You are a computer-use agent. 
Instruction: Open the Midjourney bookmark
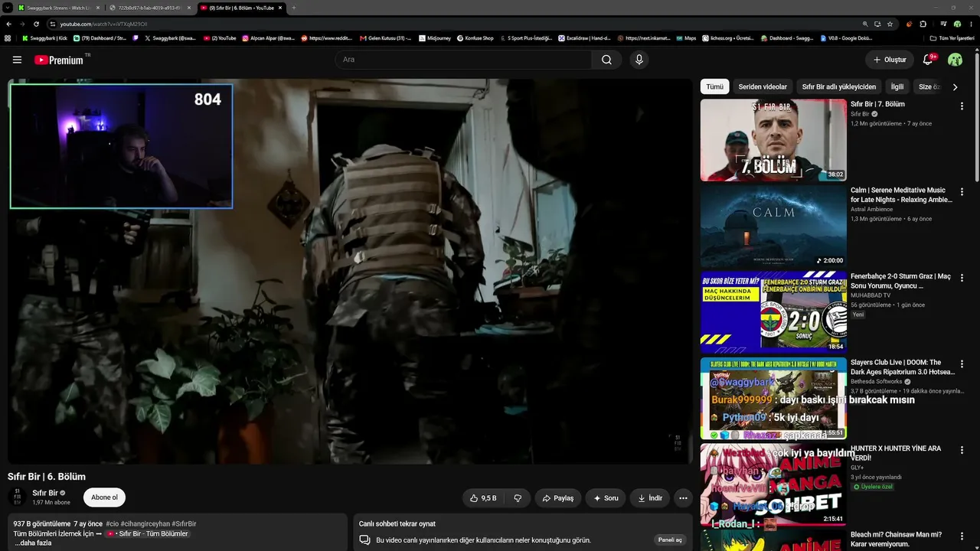click(435, 37)
